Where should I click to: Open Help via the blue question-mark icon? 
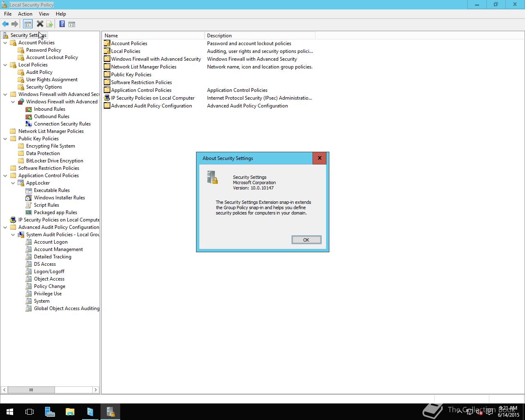pos(62,24)
